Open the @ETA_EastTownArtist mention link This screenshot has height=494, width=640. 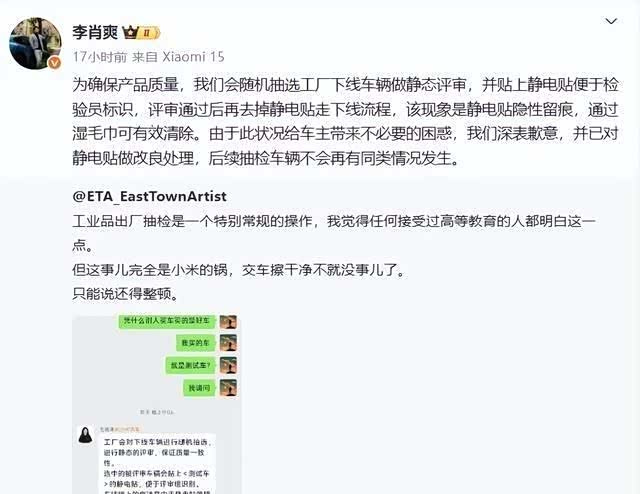pyautogui.click(x=149, y=196)
